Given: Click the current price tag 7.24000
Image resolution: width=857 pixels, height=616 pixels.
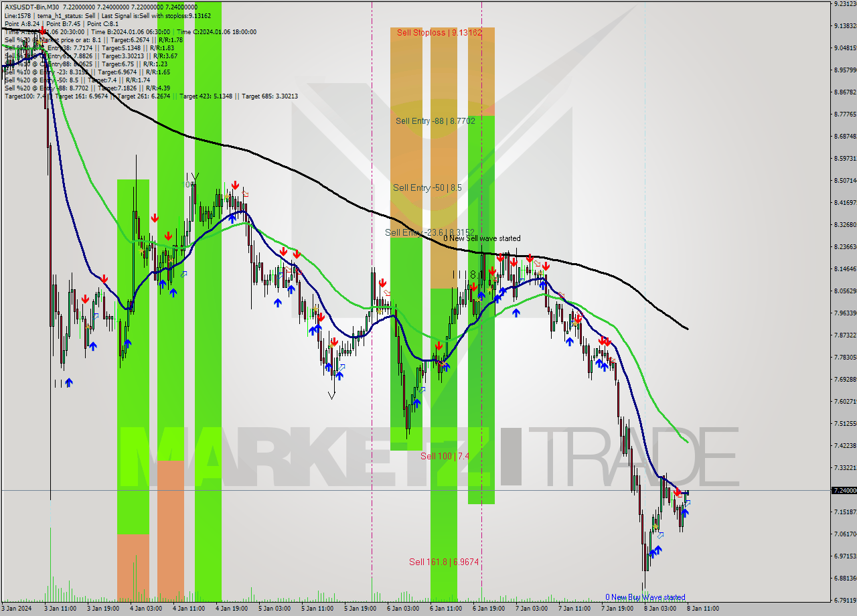Looking at the screenshot, I should (x=844, y=491).
